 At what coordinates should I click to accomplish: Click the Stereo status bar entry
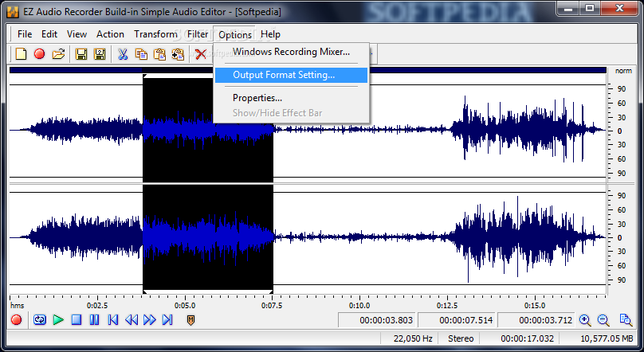click(x=461, y=338)
